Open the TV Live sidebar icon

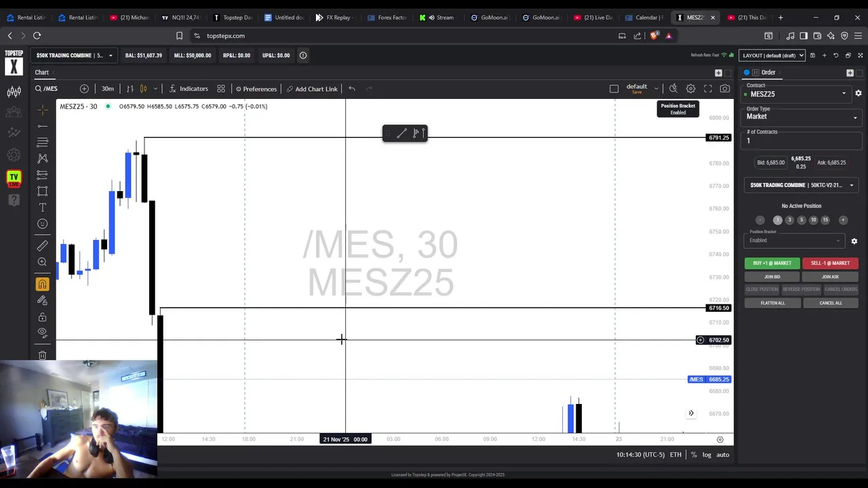pyautogui.click(x=14, y=178)
